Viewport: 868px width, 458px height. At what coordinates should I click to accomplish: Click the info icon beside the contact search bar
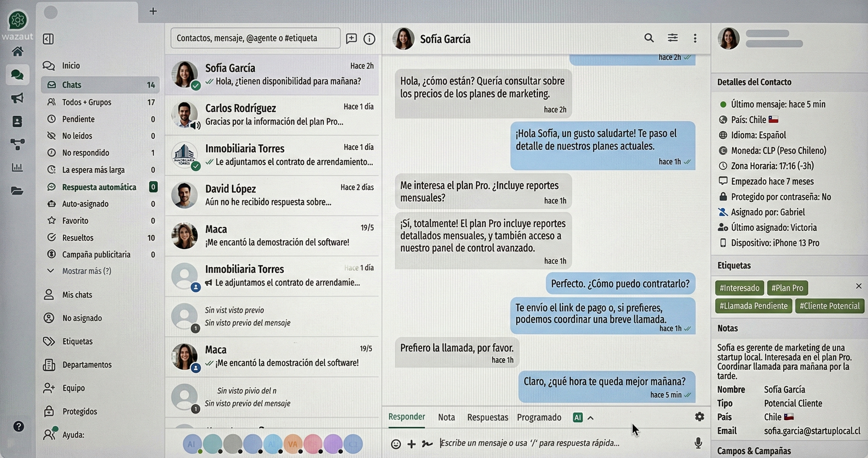pyautogui.click(x=369, y=39)
